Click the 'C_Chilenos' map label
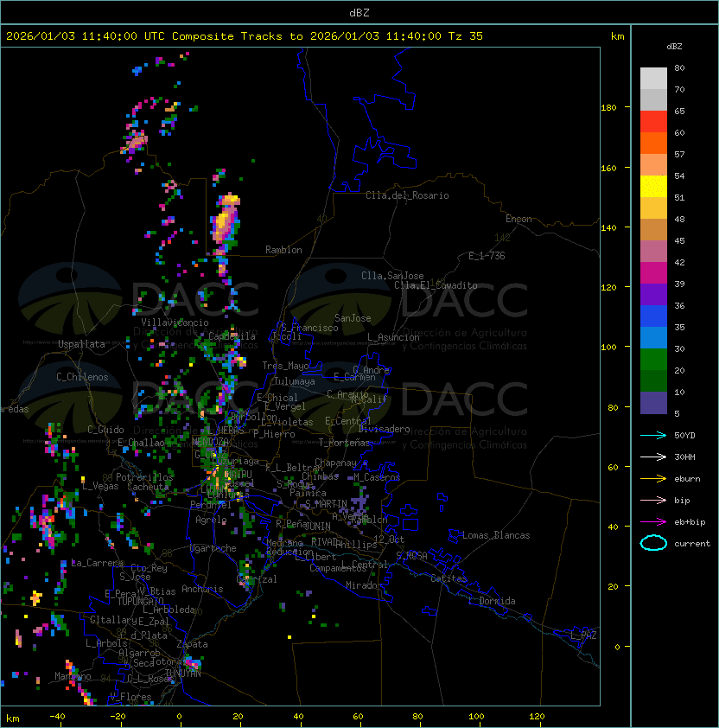This screenshot has width=719, height=728. 82,377
